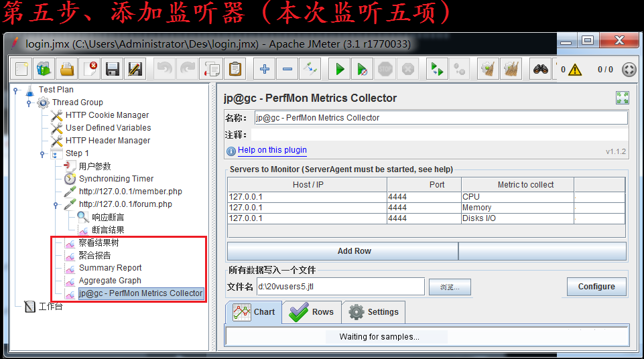Click the Save As edit icon
This screenshot has width=644, height=359.
click(x=135, y=69)
